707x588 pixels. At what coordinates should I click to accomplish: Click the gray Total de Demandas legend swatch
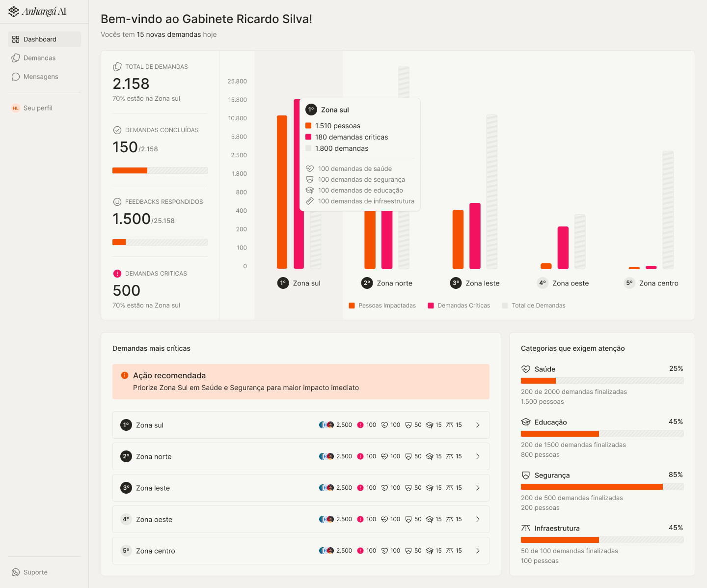coord(505,306)
